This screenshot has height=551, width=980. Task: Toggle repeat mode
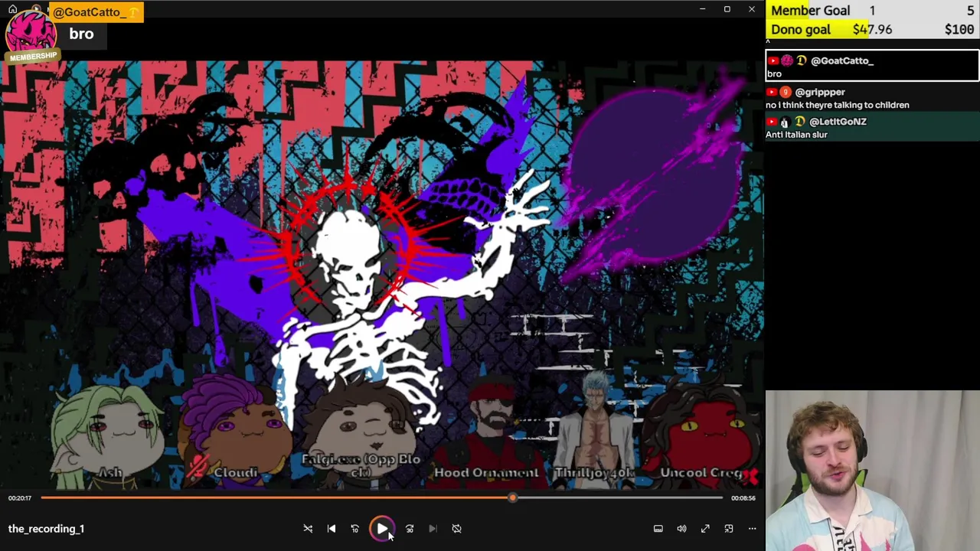click(x=456, y=529)
